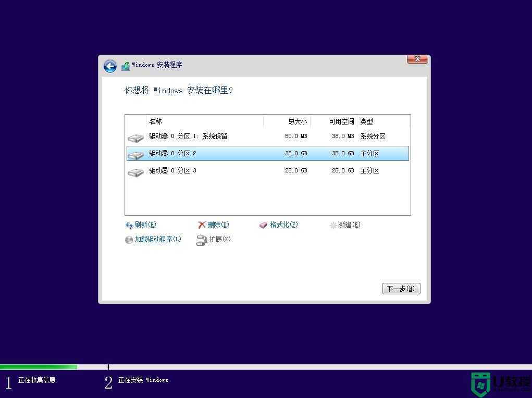Sort by the 名称 column header

205,121
